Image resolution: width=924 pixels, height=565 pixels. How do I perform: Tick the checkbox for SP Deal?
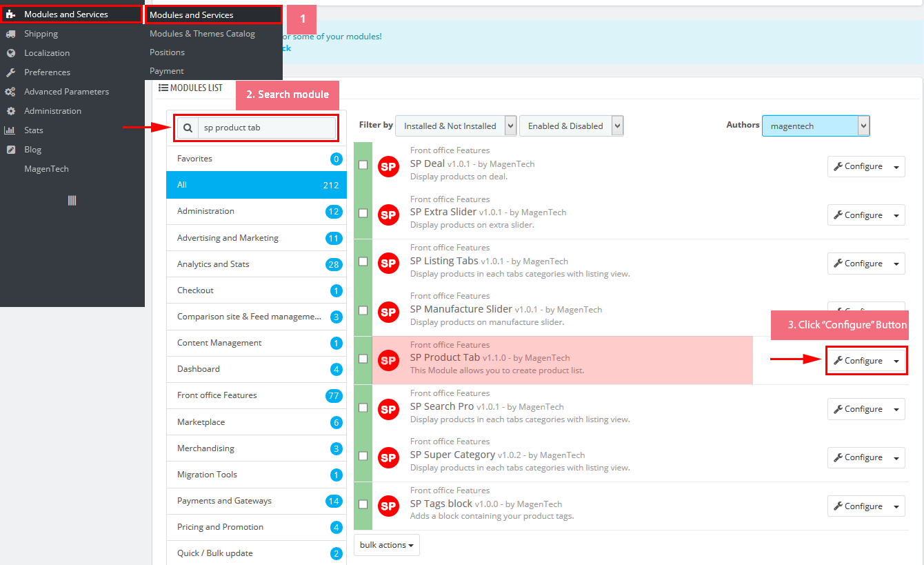(363, 165)
